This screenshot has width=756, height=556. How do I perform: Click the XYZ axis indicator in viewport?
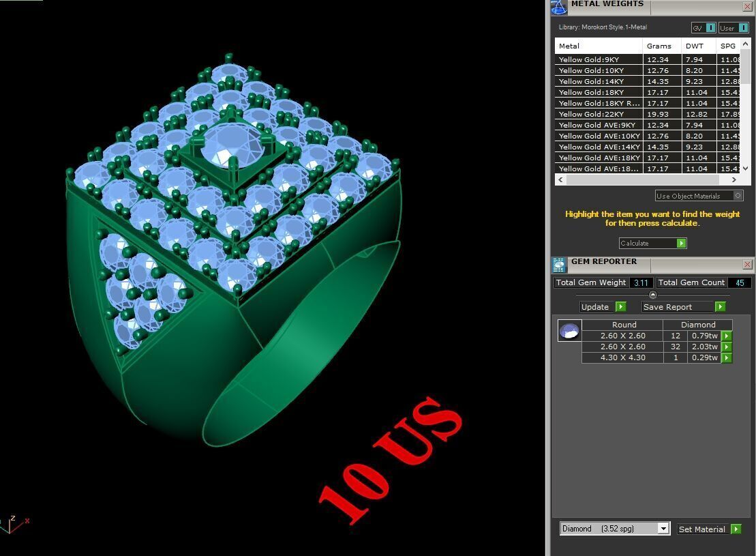[14, 525]
